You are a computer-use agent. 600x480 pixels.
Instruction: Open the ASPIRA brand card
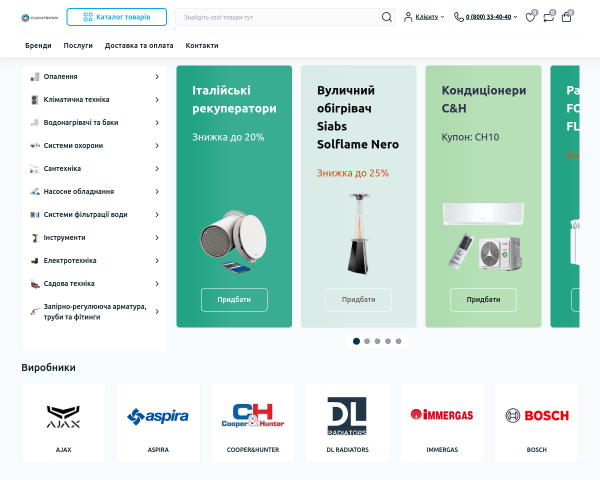click(x=158, y=423)
